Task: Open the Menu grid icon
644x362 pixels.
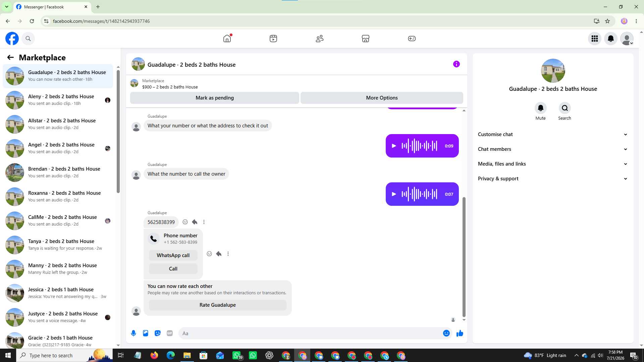Action: click(x=595, y=39)
